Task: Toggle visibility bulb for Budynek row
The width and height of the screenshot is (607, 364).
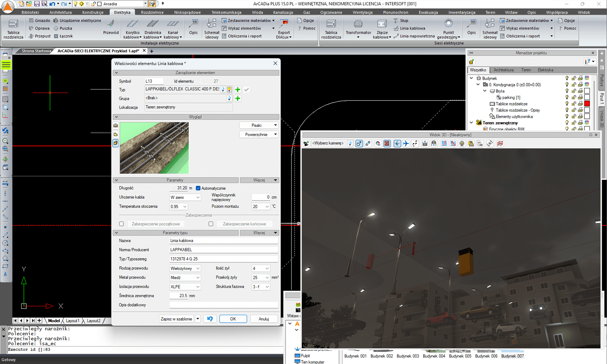Action: [567, 78]
